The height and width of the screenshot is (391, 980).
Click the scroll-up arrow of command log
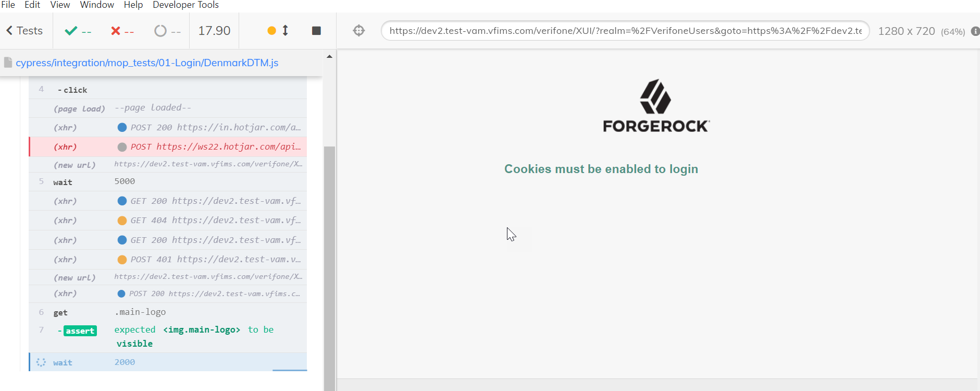[329, 56]
